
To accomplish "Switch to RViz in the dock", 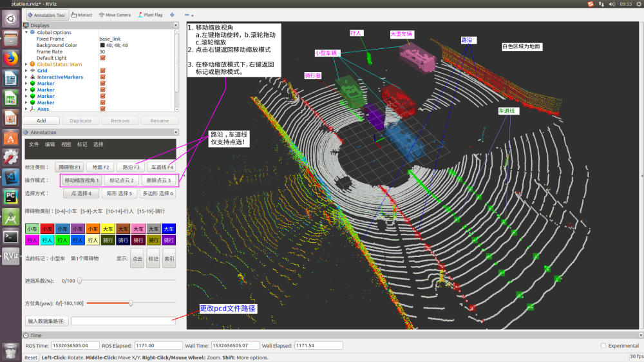I will (x=11, y=256).
